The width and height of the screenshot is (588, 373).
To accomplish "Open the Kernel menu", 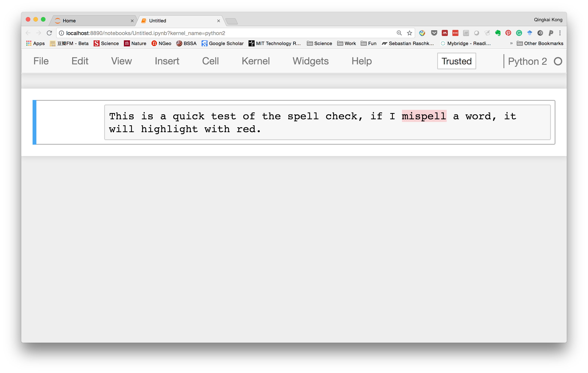I will point(255,61).
